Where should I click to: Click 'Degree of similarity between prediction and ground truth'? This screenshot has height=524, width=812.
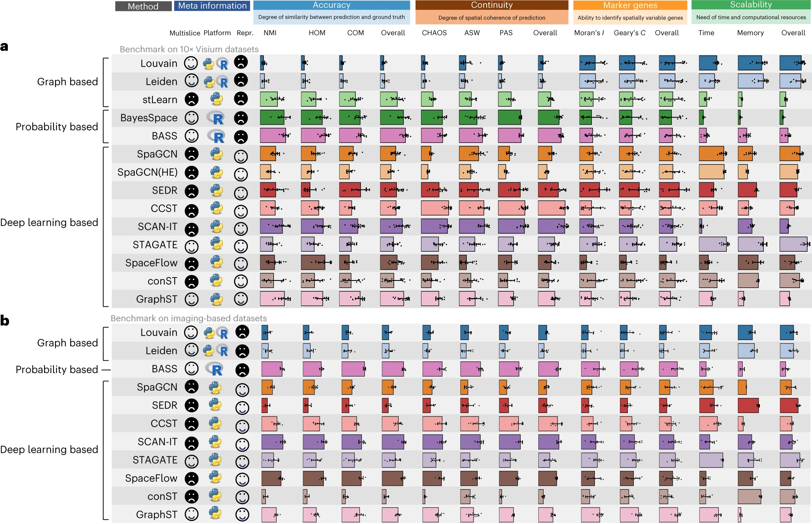click(x=332, y=17)
